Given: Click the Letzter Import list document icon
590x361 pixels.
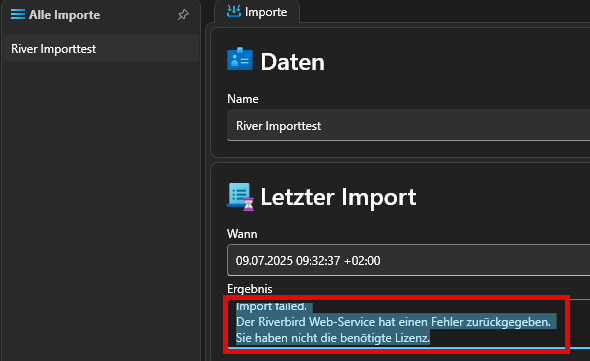Looking at the screenshot, I should (x=239, y=194).
